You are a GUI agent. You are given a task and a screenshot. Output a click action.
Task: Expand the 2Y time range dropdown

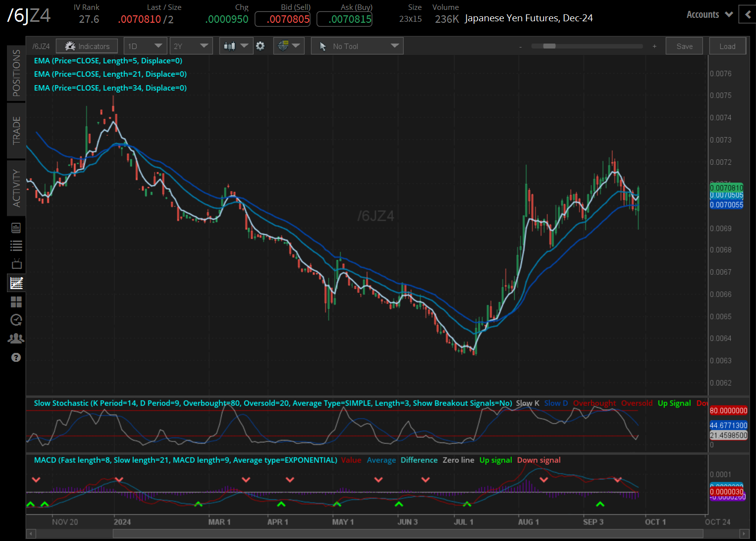tap(191, 46)
